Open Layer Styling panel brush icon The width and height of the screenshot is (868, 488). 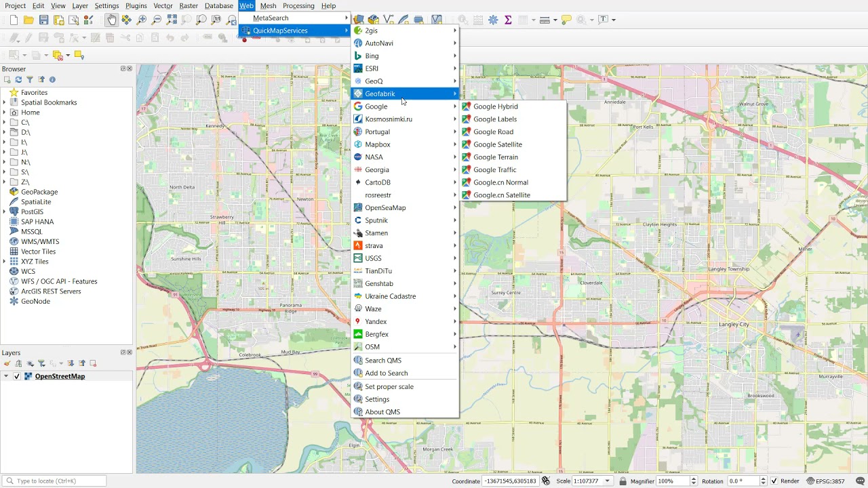point(7,363)
